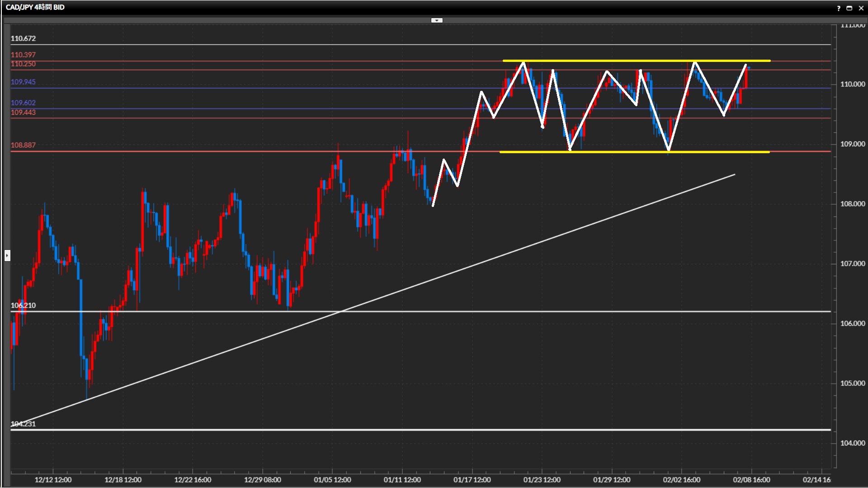Select the 110.672 horizontal line label
This screenshot has height=488, width=868.
[x=23, y=38]
